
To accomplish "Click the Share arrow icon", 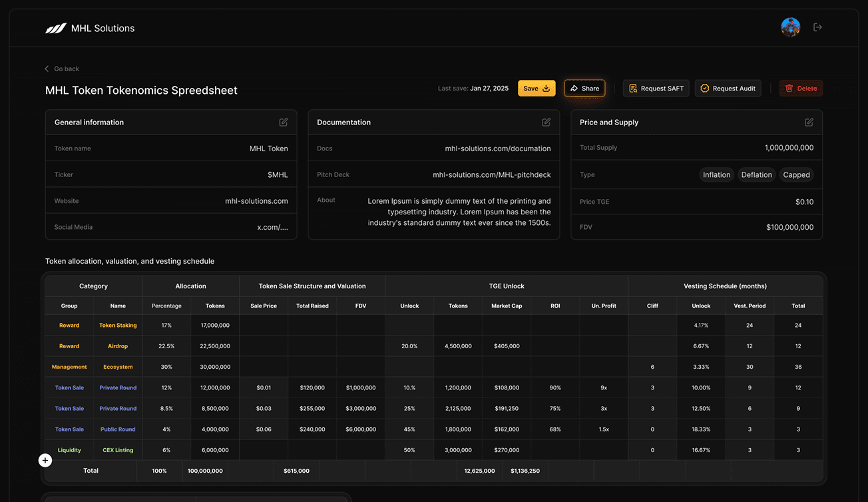I will pos(572,88).
